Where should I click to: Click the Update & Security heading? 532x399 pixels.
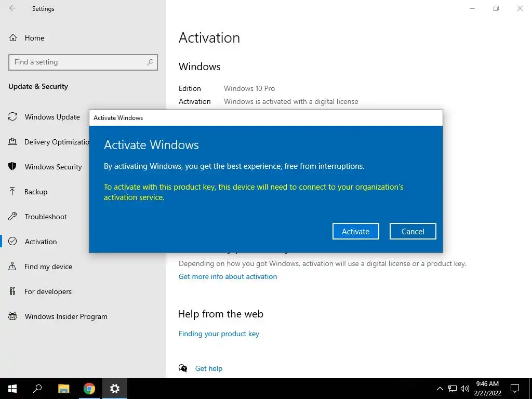coord(38,87)
